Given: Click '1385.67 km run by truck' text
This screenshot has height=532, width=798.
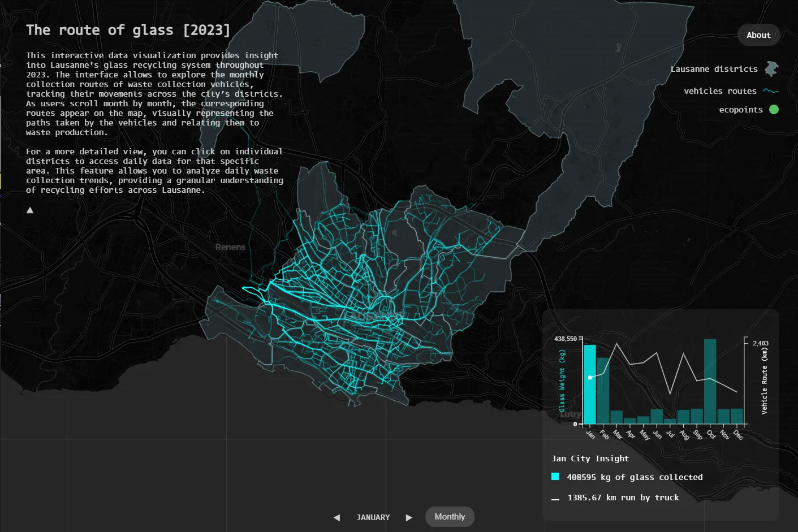Looking at the screenshot, I should (623, 498).
